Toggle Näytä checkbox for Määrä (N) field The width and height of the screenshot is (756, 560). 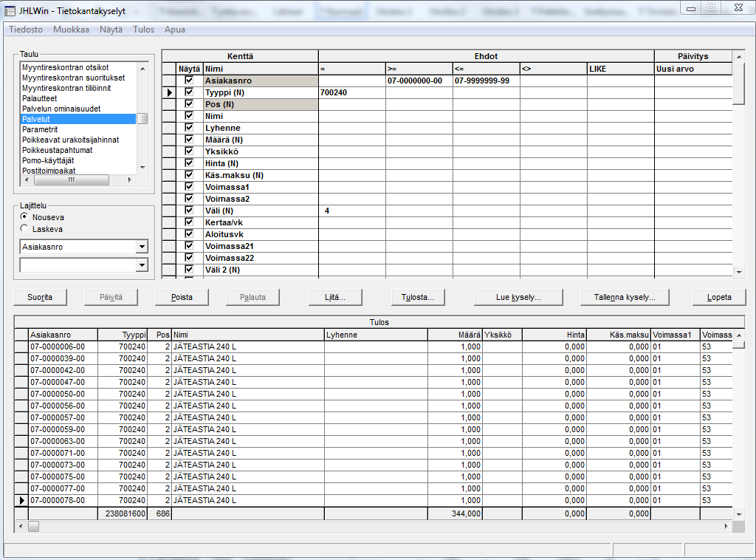tap(189, 140)
